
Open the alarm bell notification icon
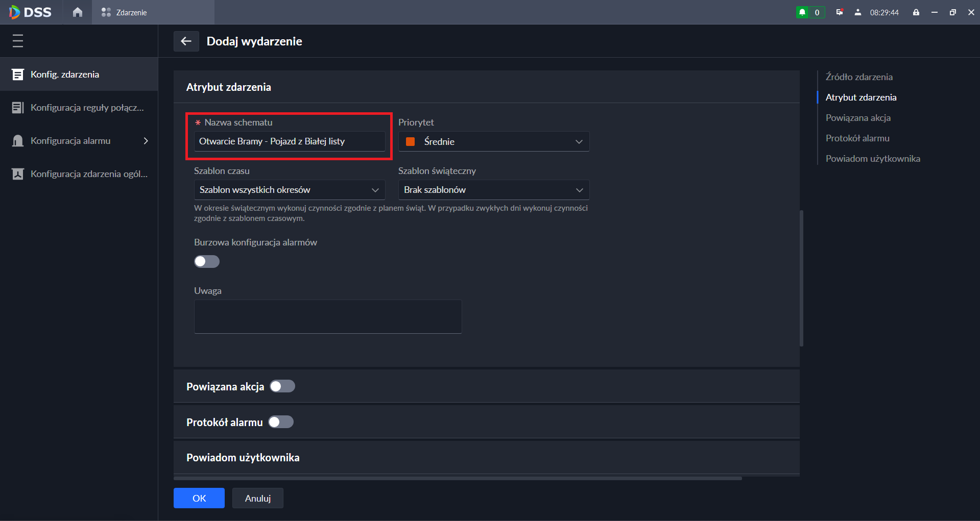802,12
